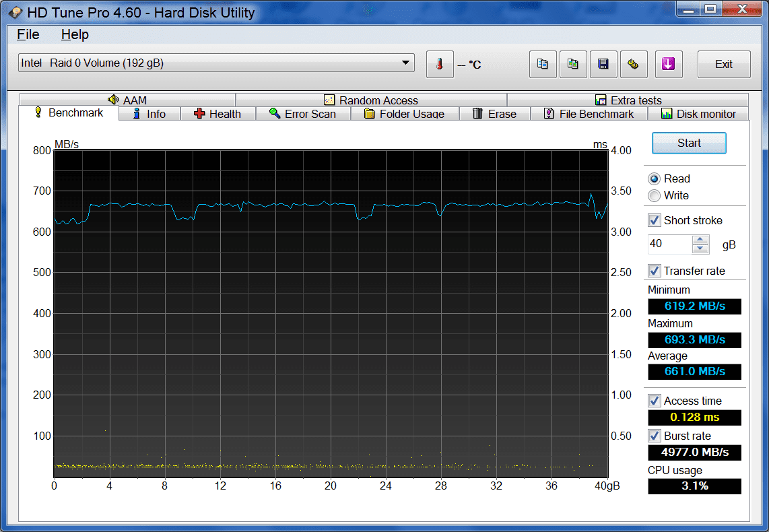Open the options wrench icon
The height and width of the screenshot is (532, 769).
coord(634,64)
